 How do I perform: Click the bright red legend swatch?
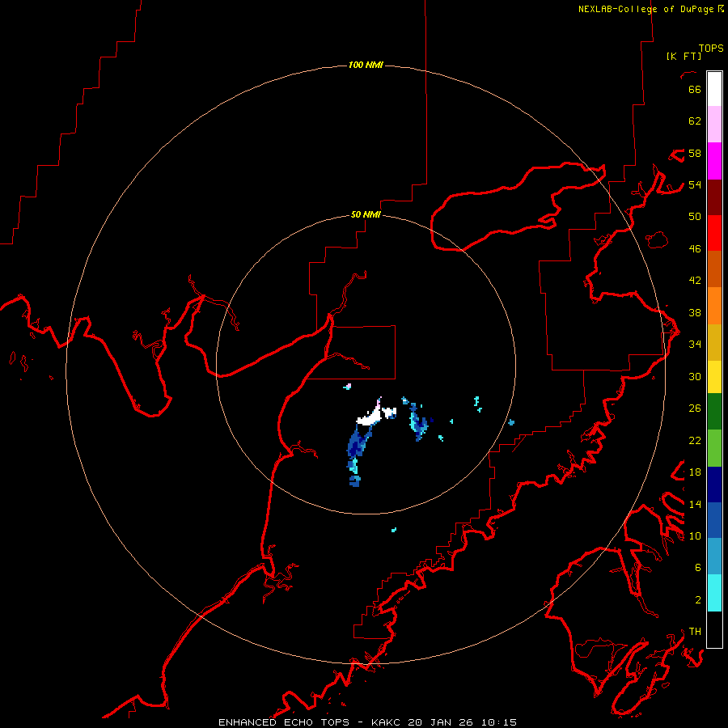pyautogui.click(x=714, y=233)
